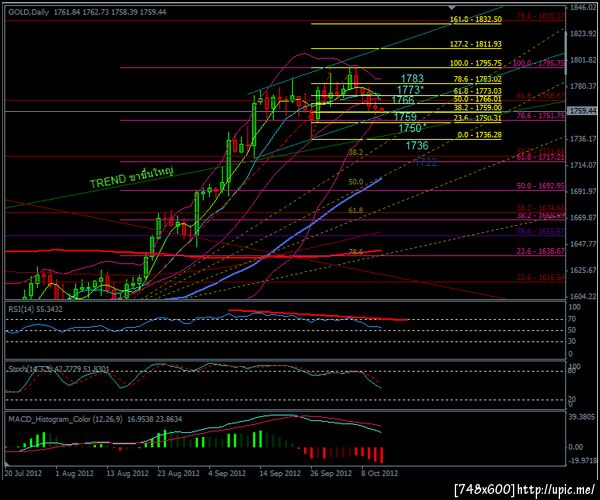Click the 1801.82 price axis value

coord(583,60)
